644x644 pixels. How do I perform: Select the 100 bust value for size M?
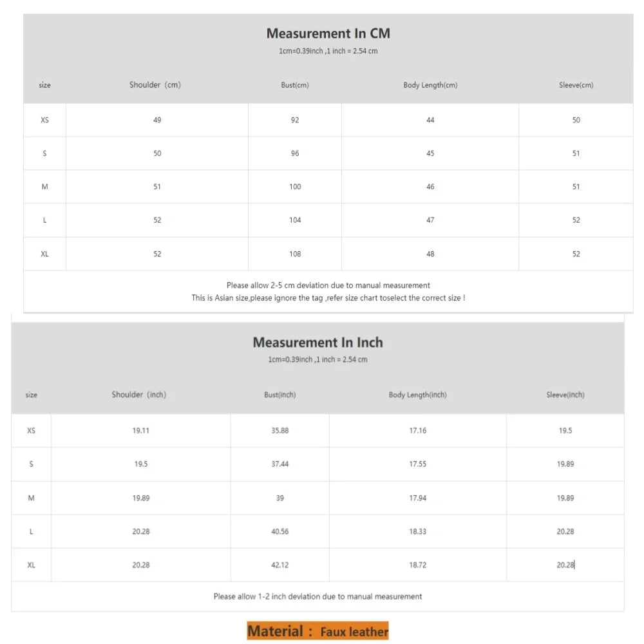click(295, 187)
